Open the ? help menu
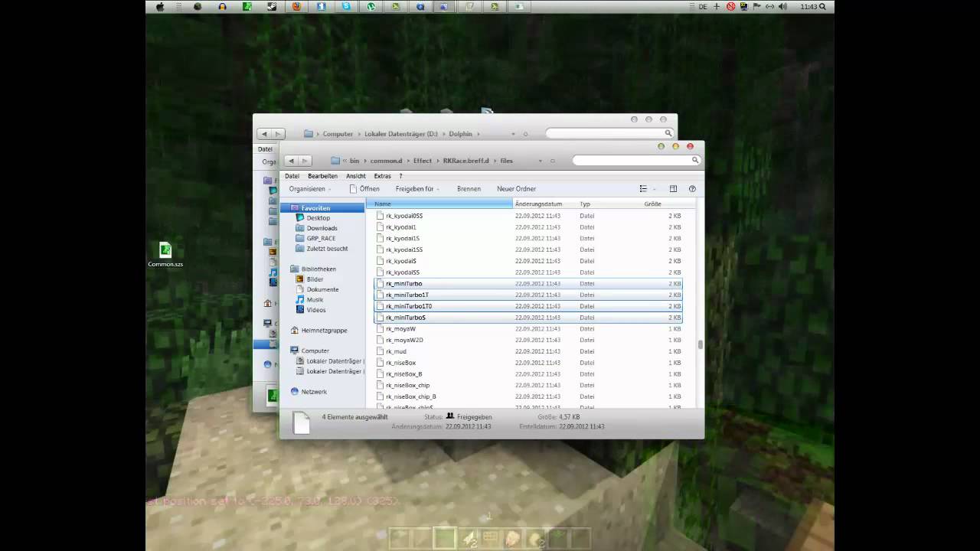 coord(400,176)
